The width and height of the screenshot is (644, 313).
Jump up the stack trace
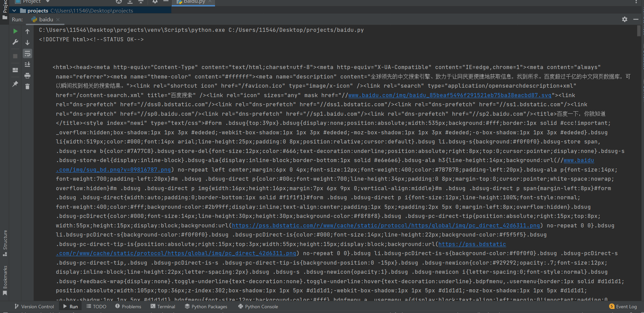[27, 31]
